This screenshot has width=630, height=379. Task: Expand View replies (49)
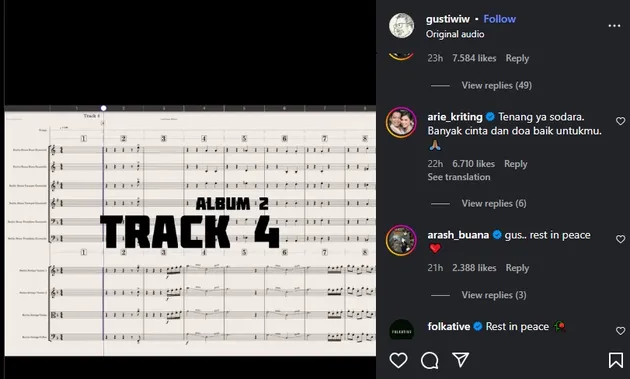click(496, 85)
